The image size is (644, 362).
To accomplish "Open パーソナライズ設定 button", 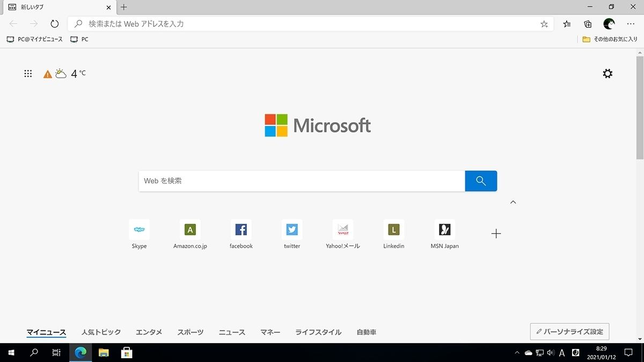I will click(569, 331).
